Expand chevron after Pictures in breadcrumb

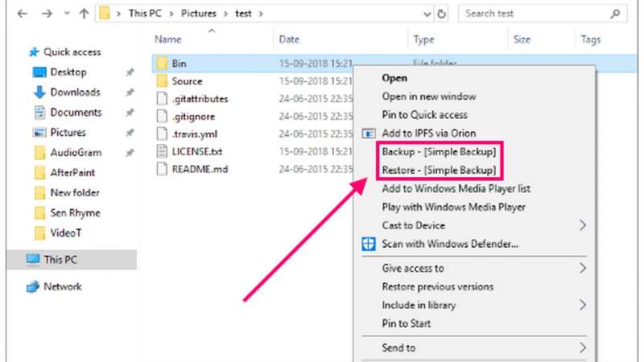[225, 14]
